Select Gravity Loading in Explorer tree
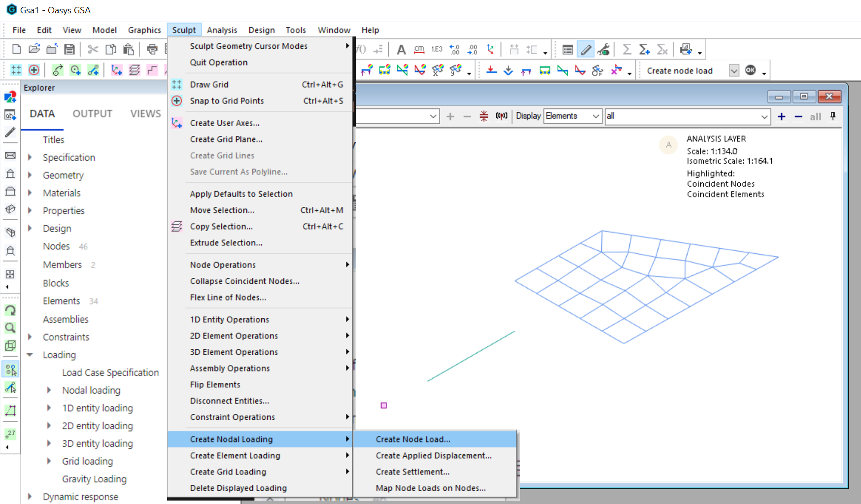The height and width of the screenshot is (504, 861). pyautogui.click(x=94, y=479)
